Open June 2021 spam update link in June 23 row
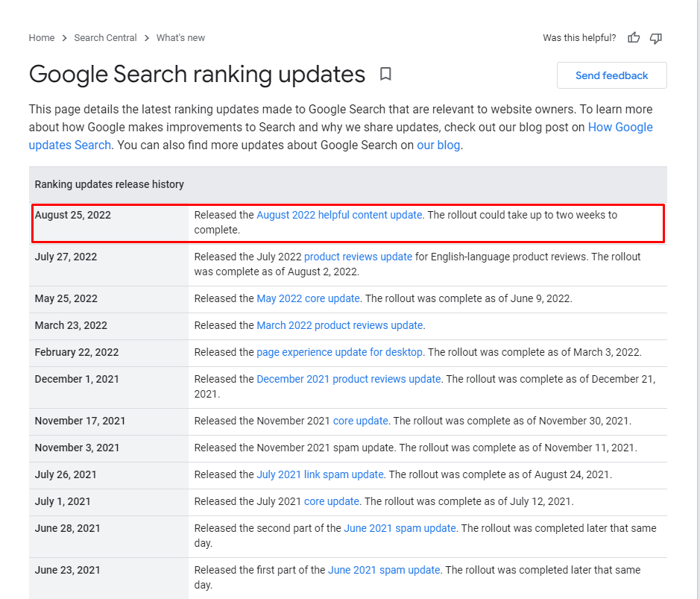This screenshot has width=700, height=599. pos(385,570)
